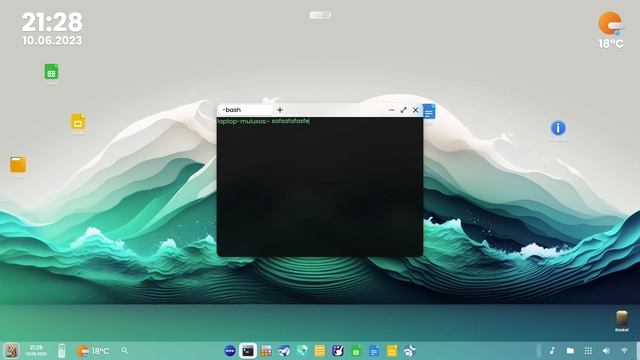Open the yellow slides desktop icon
This screenshot has height=360, width=640.
(x=78, y=122)
